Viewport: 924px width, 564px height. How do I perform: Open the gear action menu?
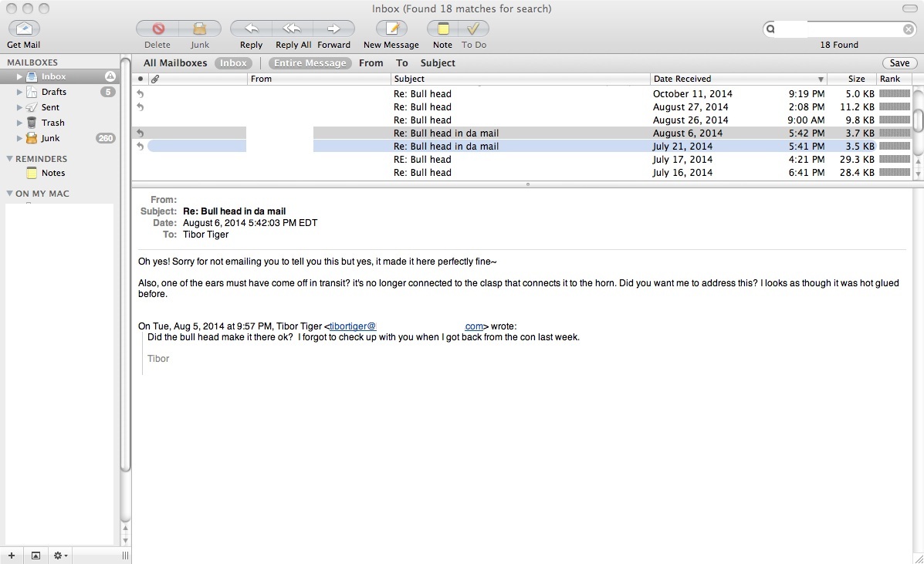coord(59,556)
